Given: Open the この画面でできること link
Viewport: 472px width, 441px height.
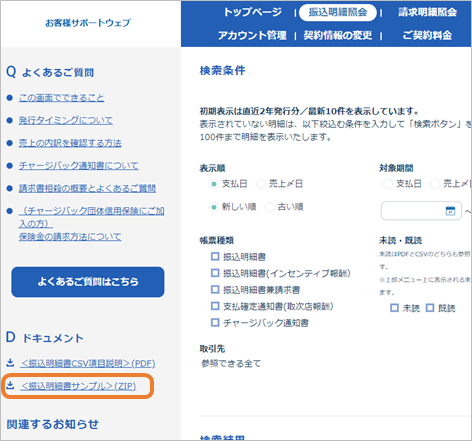Looking at the screenshot, I should (x=61, y=98).
